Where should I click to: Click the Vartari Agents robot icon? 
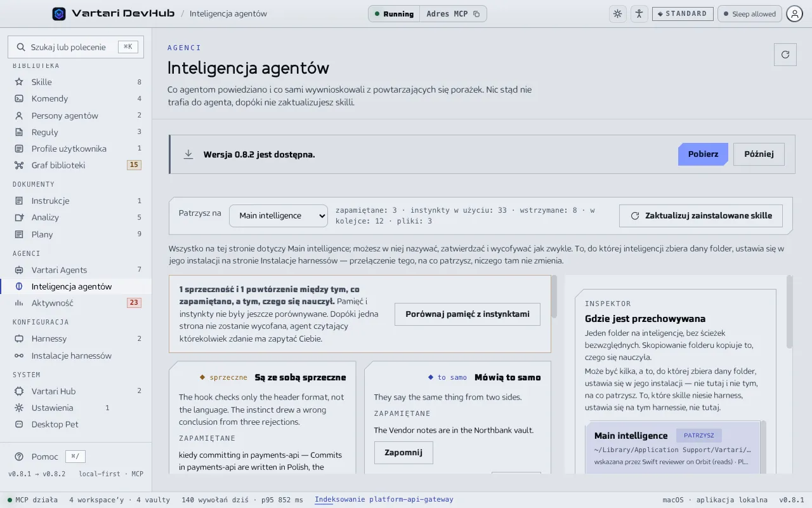pos(19,270)
